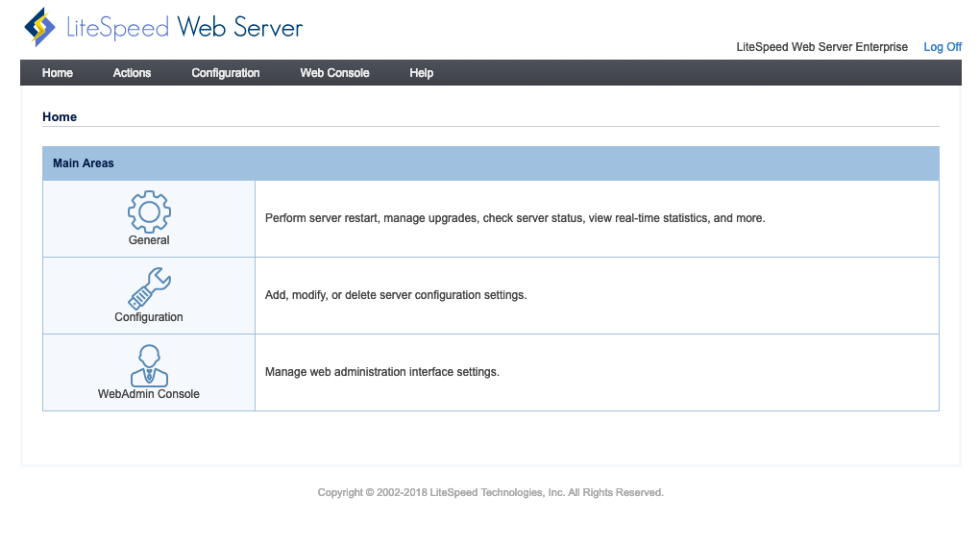980x546 pixels.
Task: Go to Home in the navigation bar
Action: pyautogui.click(x=58, y=73)
